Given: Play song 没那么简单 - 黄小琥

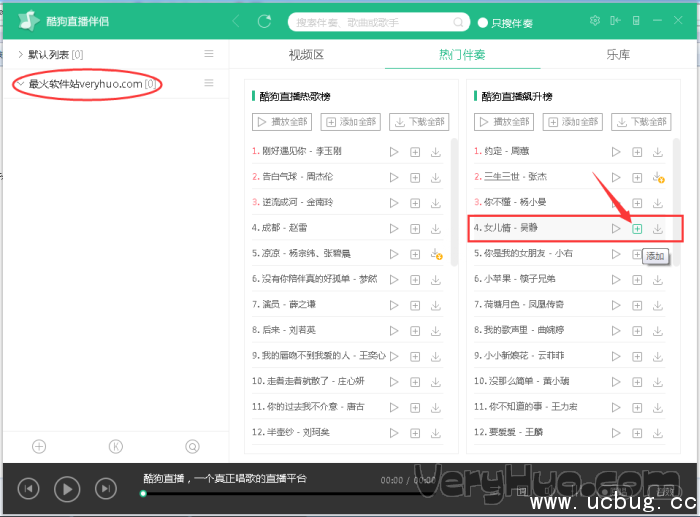Looking at the screenshot, I should pos(616,382).
